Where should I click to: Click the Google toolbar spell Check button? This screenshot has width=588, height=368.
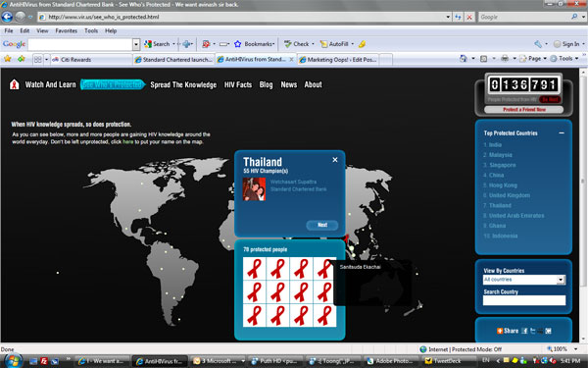pos(296,44)
